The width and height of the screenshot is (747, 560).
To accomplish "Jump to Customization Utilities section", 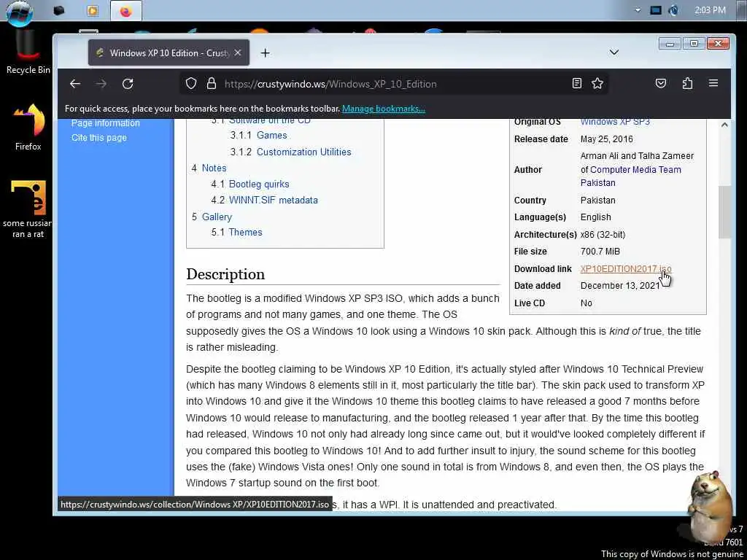I will coord(304,152).
